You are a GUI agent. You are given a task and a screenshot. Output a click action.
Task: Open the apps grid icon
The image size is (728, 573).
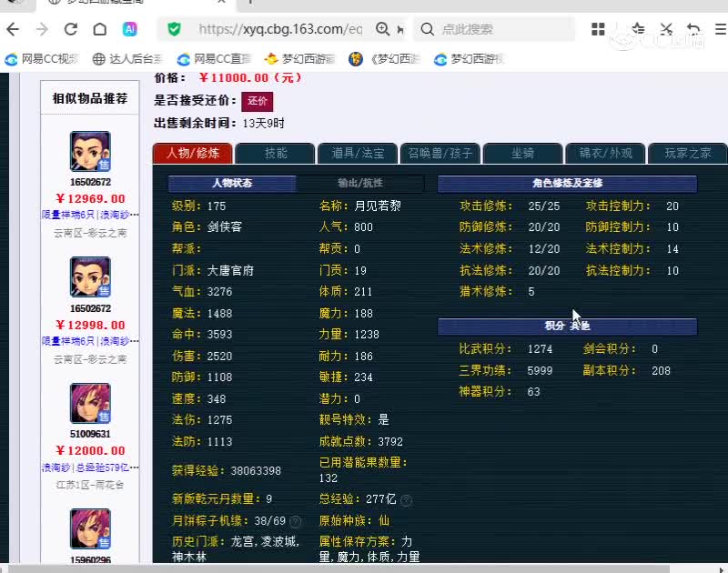[x=598, y=29]
